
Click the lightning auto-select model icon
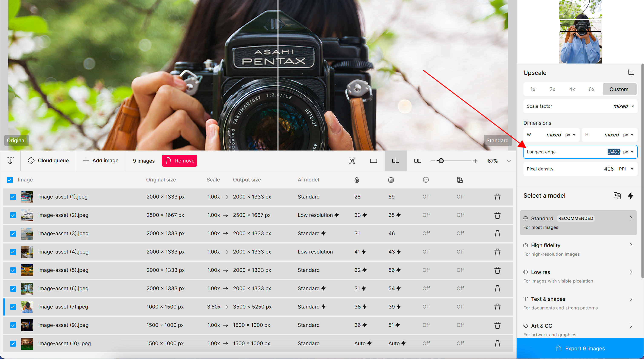631,196
